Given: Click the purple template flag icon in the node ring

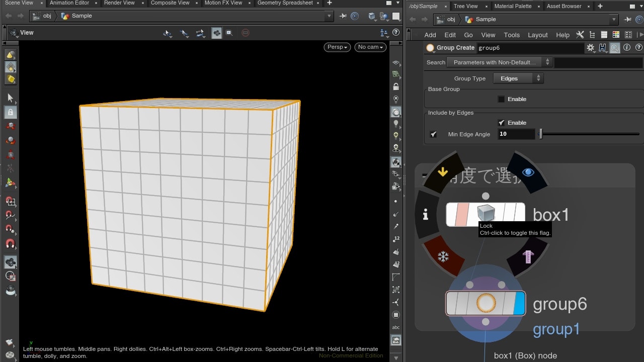Looking at the screenshot, I should click(527, 257).
